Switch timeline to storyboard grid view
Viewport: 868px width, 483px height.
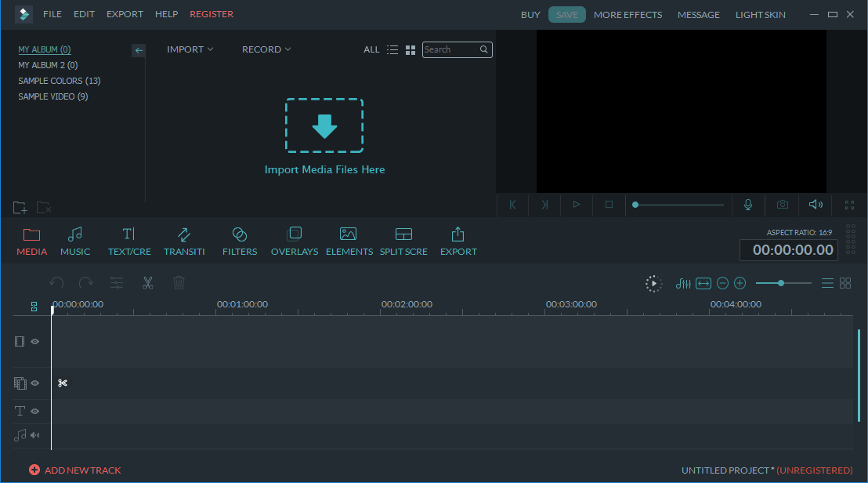[845, 283]
